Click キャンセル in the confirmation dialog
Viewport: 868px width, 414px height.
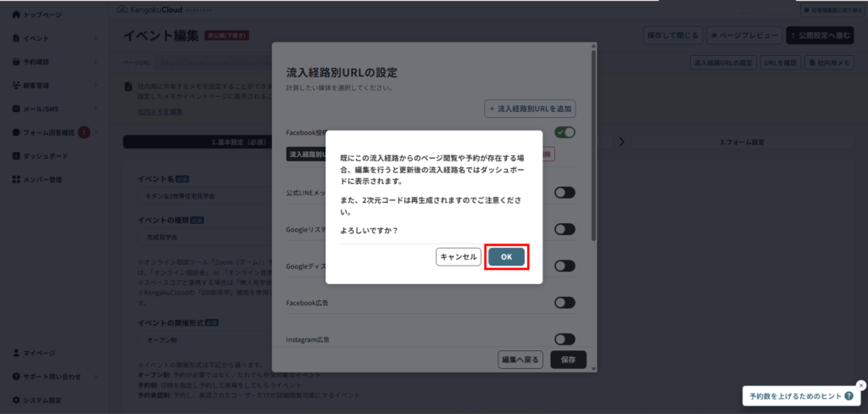point(459,257)
